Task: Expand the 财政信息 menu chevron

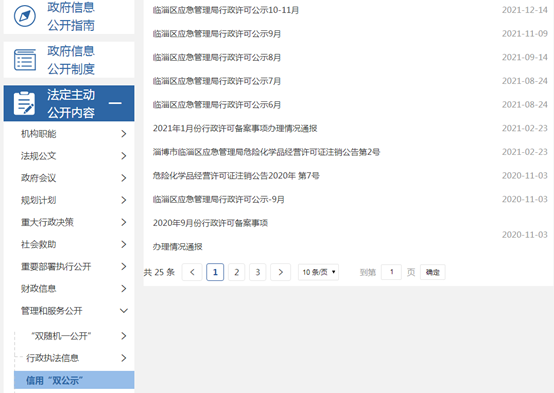Action: click(x=123, y=289)
